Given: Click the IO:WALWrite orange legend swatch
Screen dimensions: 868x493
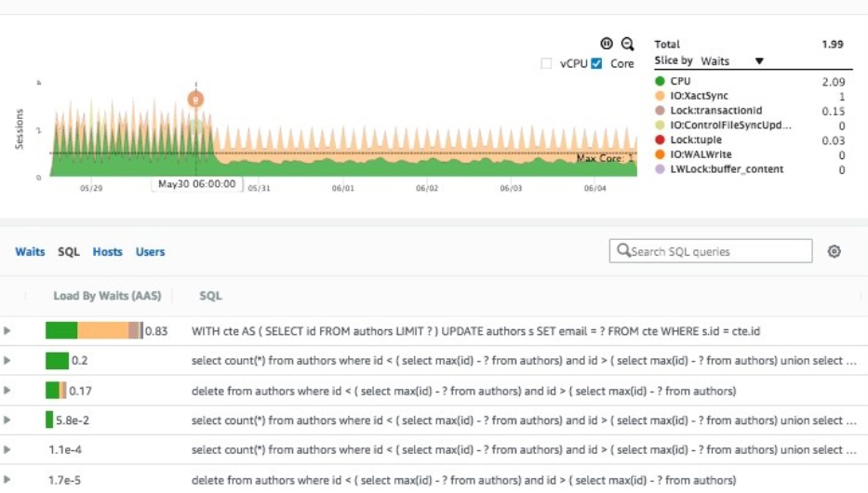Looking at the screenshot, I should coord(660,154).
